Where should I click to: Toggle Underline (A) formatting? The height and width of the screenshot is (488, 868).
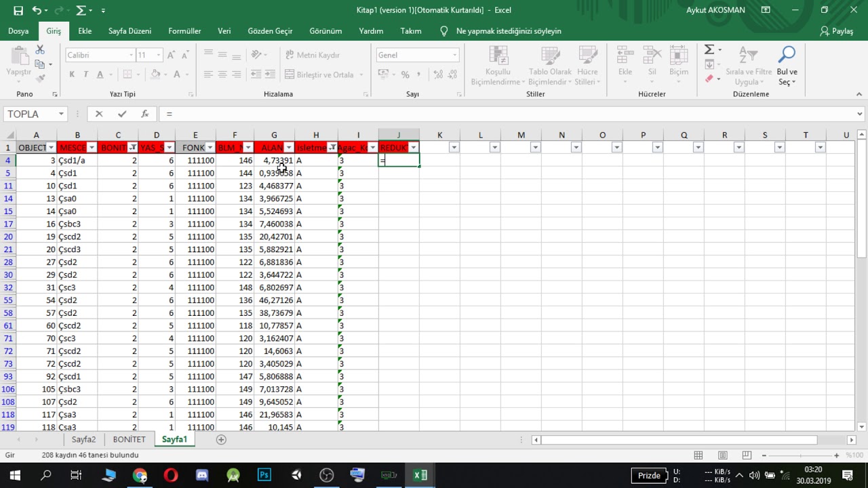[100, 75]
